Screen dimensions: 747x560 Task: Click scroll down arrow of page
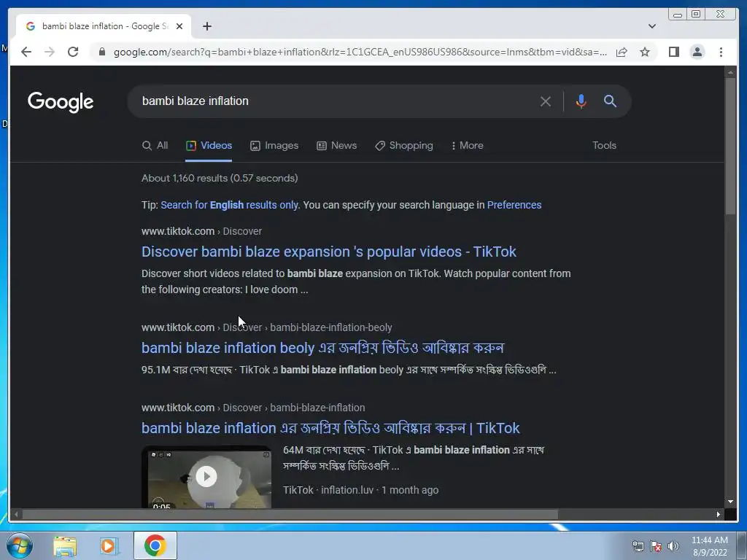730,502
